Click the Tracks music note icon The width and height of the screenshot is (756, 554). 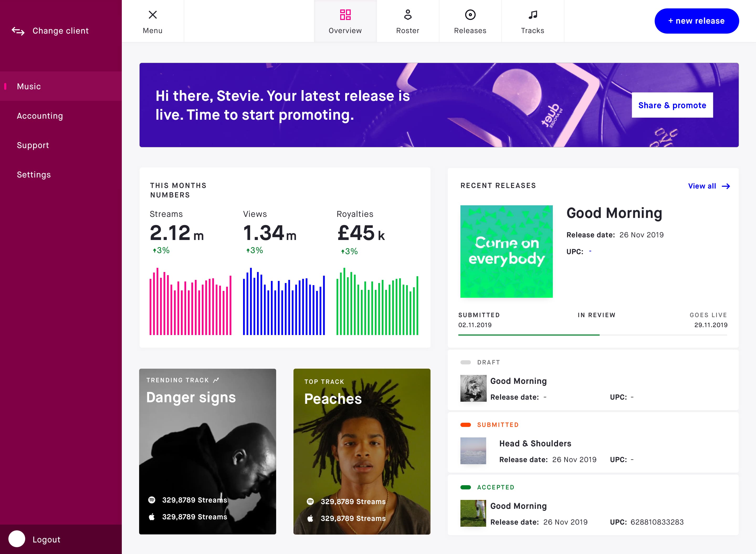coord(532,15)
